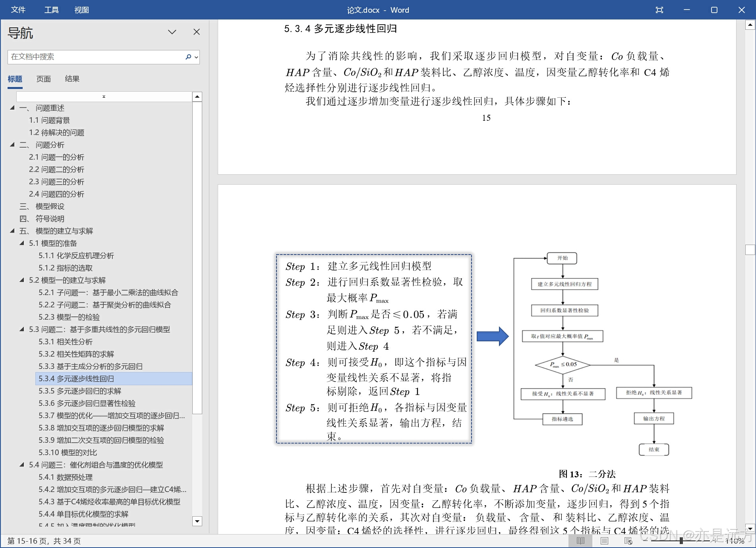Go to heading 5.3.1 相关性分析

tap(66, 342)
